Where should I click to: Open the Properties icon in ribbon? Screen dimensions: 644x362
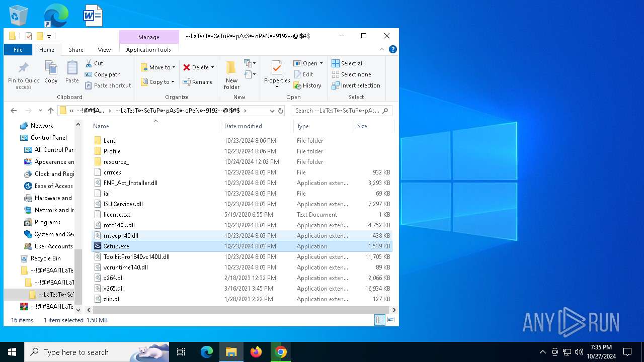pyautogui.click(x=277, y=69)
